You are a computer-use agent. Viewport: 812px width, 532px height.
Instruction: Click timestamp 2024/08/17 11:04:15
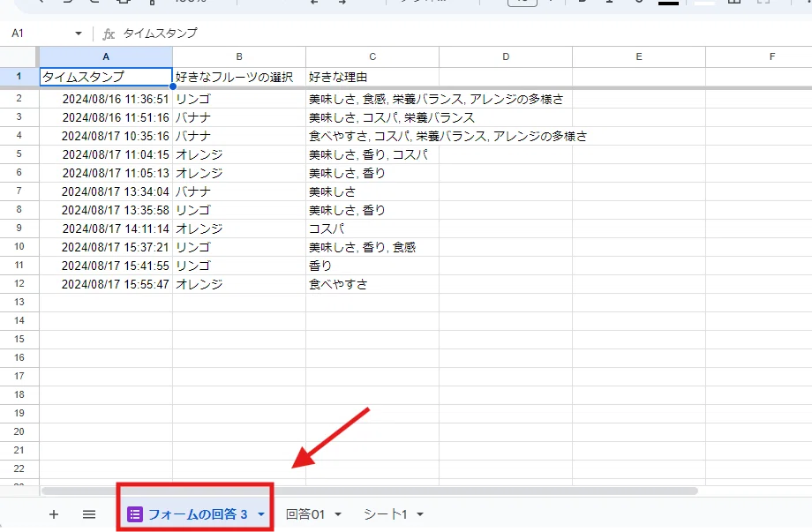pyautogui.click(x=106, y=154)
